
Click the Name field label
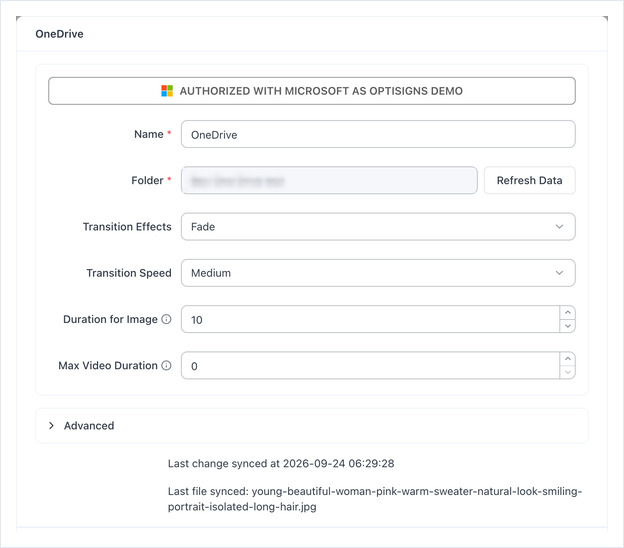click(148, 134)
